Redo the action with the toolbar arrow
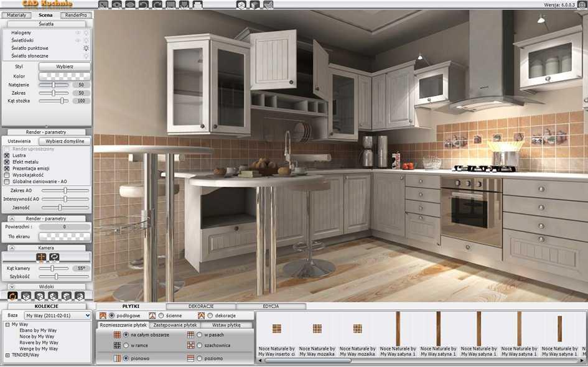588x367 pixels. click(157, 5)
